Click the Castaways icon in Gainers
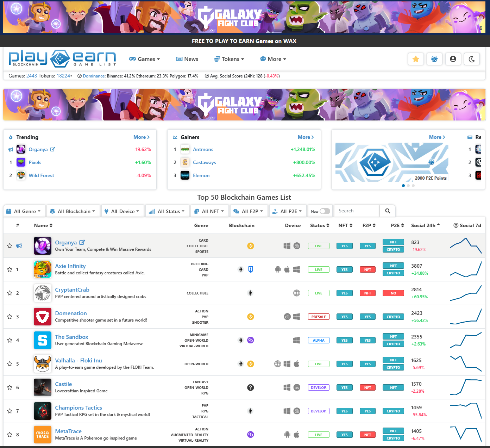 tap(185, 162)
